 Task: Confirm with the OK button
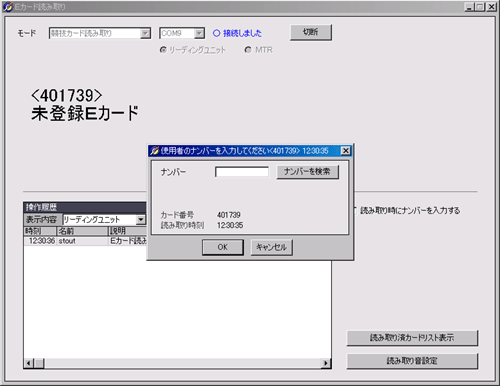pyautogui.click(x=223, y=247)
